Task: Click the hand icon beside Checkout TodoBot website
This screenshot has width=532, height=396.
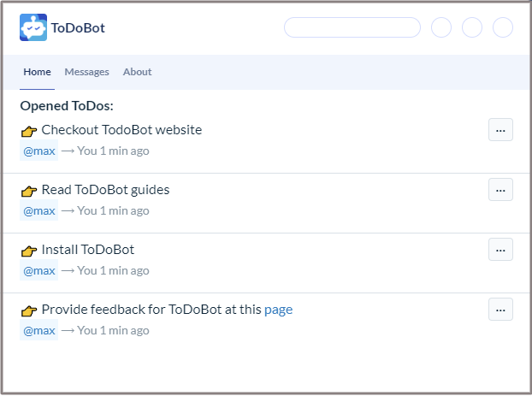Action: coord(29,131)
